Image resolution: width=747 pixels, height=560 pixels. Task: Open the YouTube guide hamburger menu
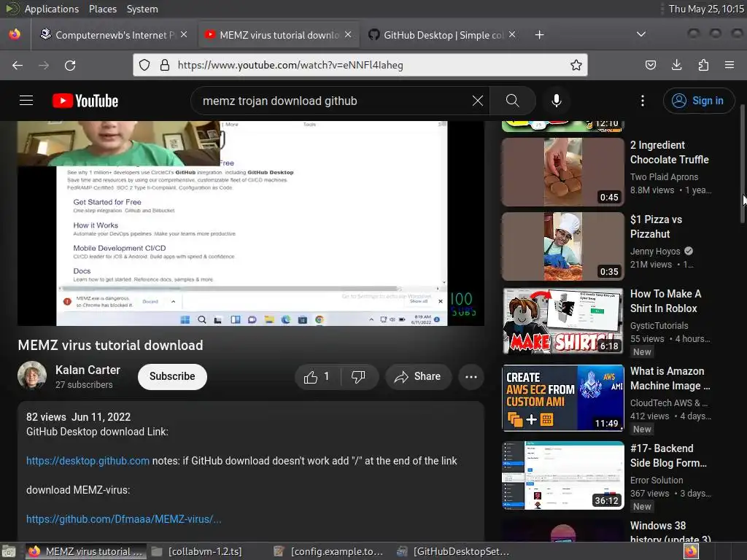(x=26, y=101)
